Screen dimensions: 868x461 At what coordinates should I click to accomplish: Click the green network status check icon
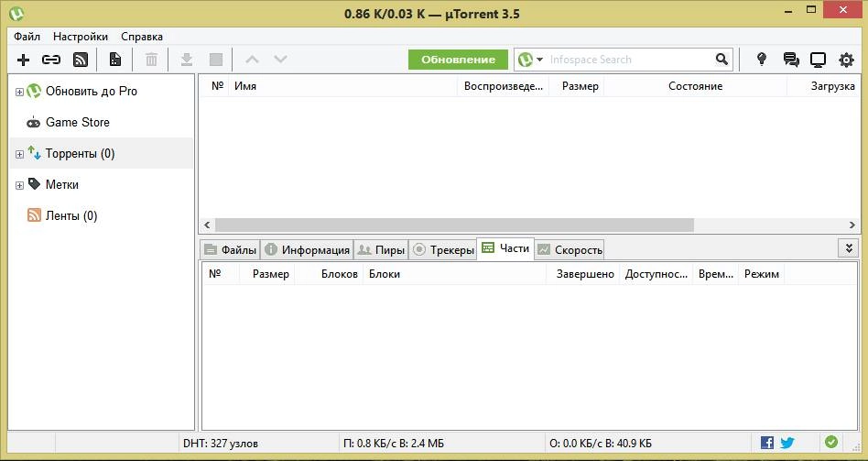pyautogui.click(x=830, y=442)
